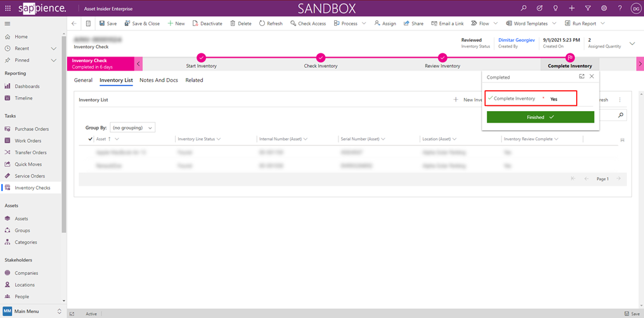644x318 pixels.
Task: Collapse the sidebar with hamburger menu
Action: click(7, 23)
